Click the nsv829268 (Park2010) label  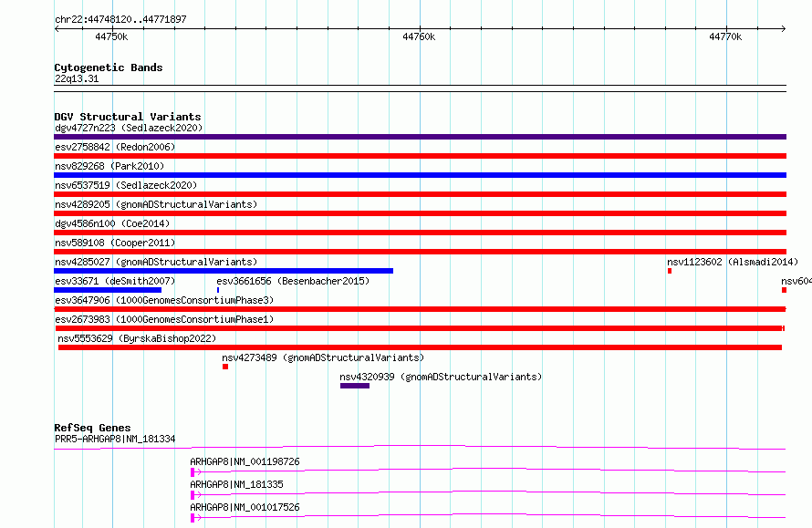pos(109,166)
